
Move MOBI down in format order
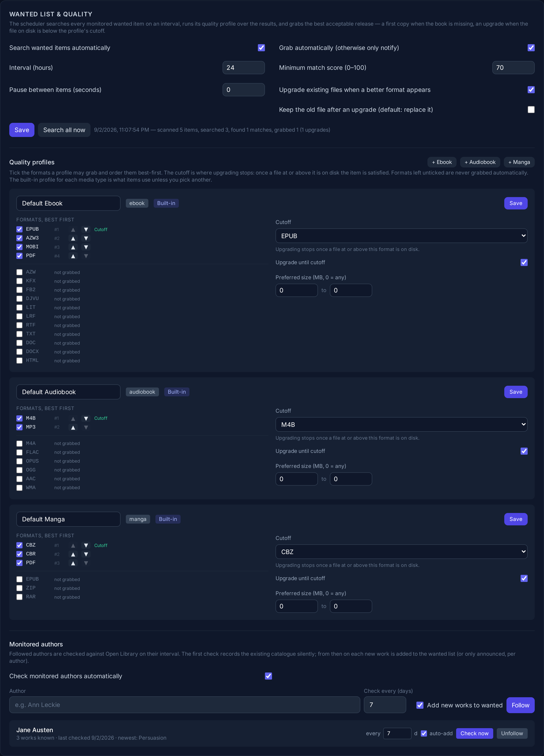86,247
